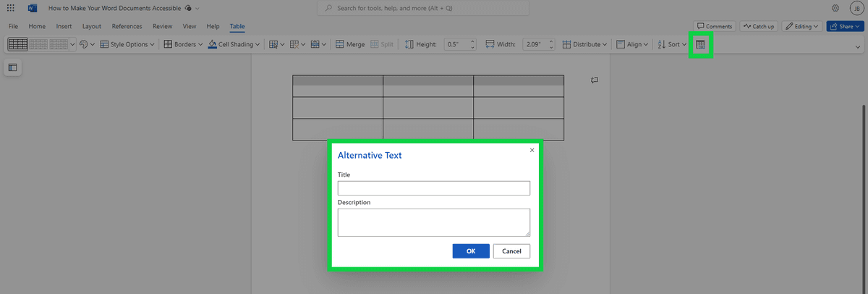868x294 pixels.
Task: Click the Description text area
Action: (x=433, y=222)
